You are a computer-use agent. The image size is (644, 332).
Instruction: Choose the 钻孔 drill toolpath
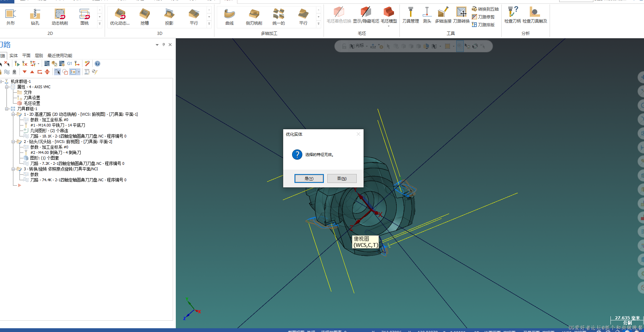pyautogui.click(x=35, y=17)
